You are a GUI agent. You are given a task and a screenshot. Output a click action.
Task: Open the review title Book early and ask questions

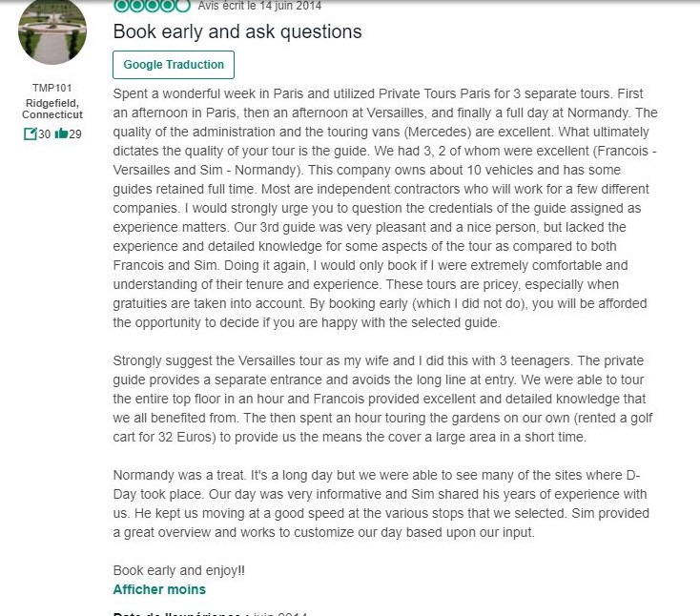tap(237, 31)
